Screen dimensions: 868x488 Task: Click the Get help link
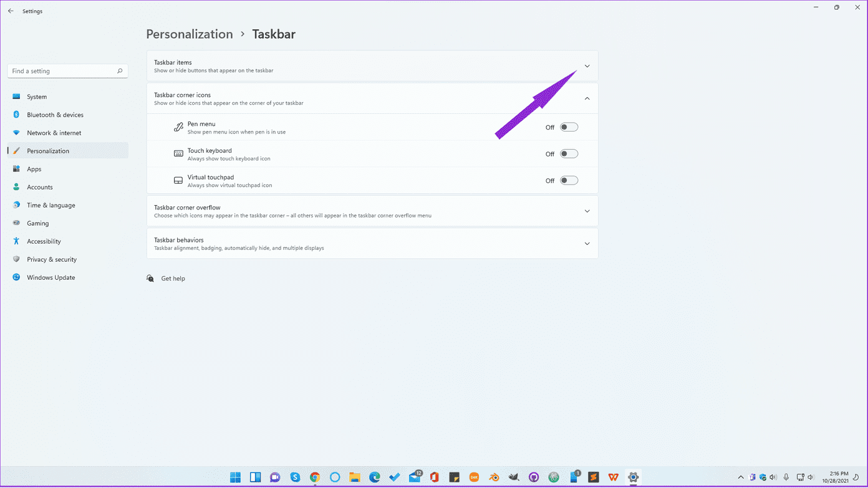coord(173,279)
